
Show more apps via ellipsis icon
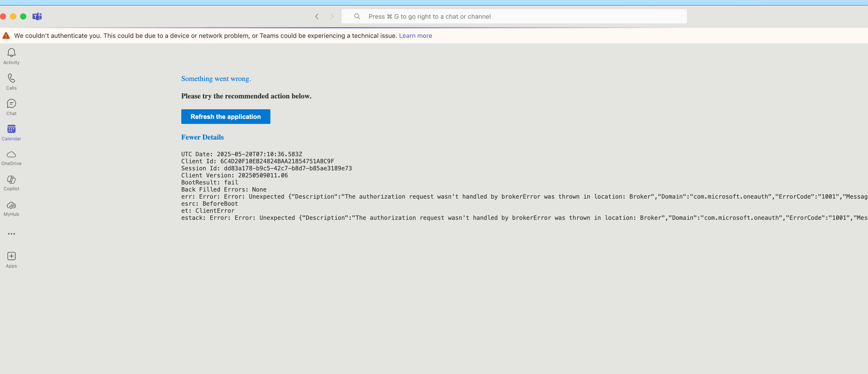click(x=11, y=234)
